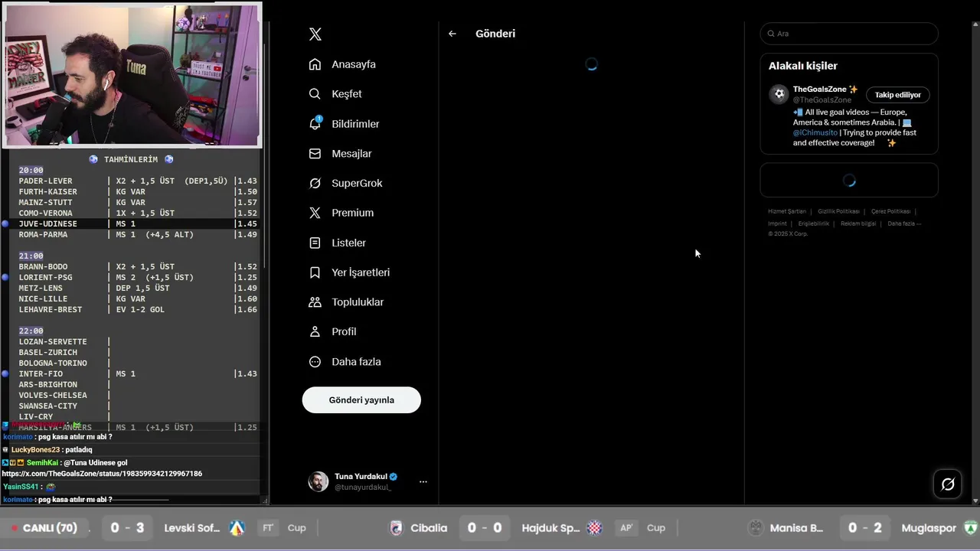Click the AP match status badge
980x551 pixels.
coord(626,528)
